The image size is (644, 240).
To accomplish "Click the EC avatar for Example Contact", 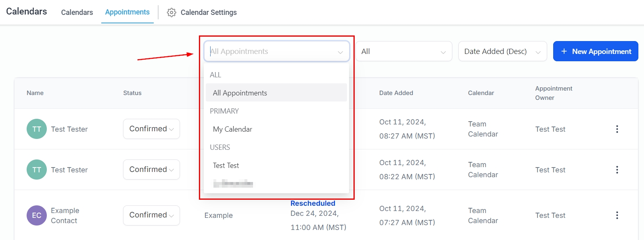I will [x=37, y=215].
